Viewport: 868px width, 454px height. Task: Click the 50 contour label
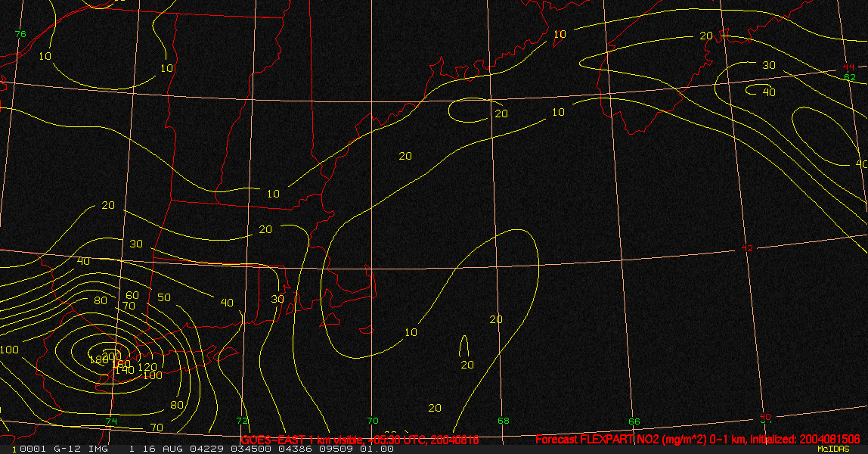click(x=164, y=297)
